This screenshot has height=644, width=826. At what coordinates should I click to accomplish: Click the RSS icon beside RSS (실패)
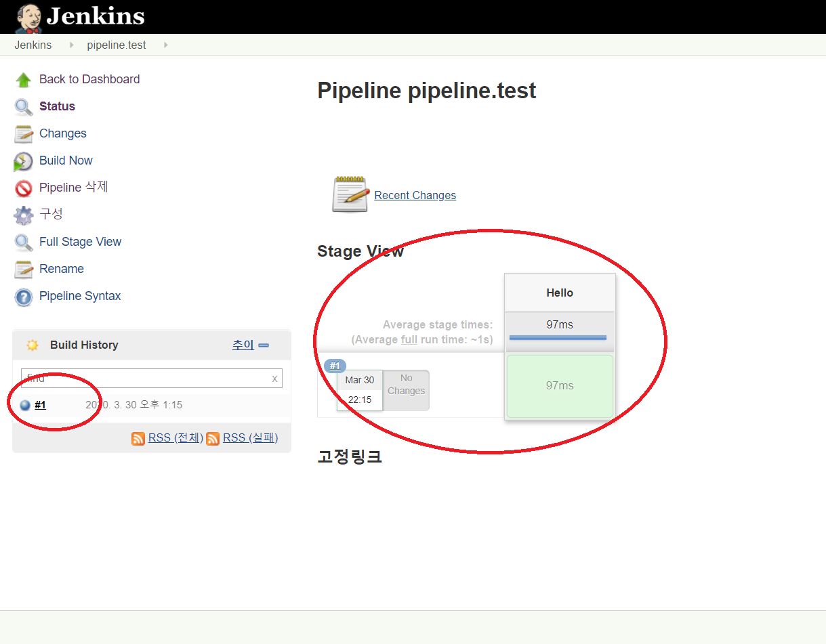click(x=213, y=438)
